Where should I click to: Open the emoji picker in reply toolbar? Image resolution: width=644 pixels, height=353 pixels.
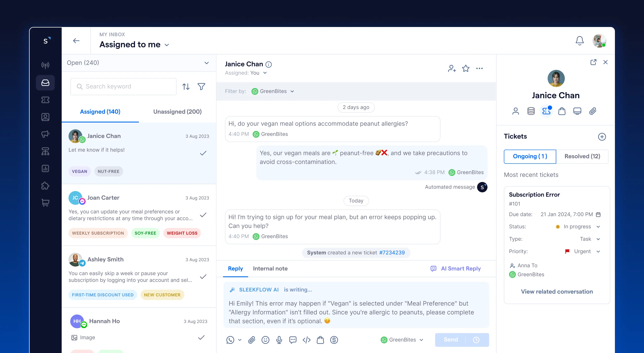pos(265,340)
